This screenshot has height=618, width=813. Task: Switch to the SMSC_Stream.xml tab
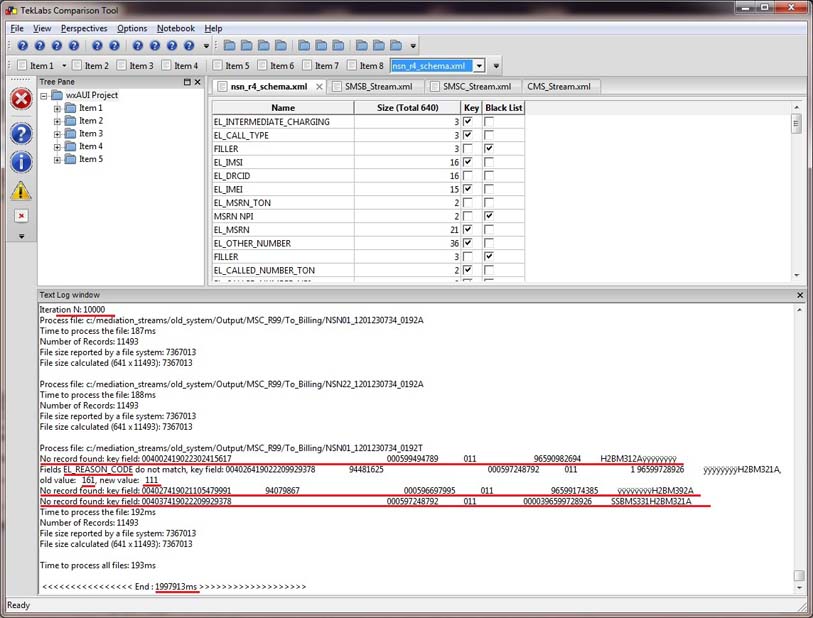coord(476,87)
